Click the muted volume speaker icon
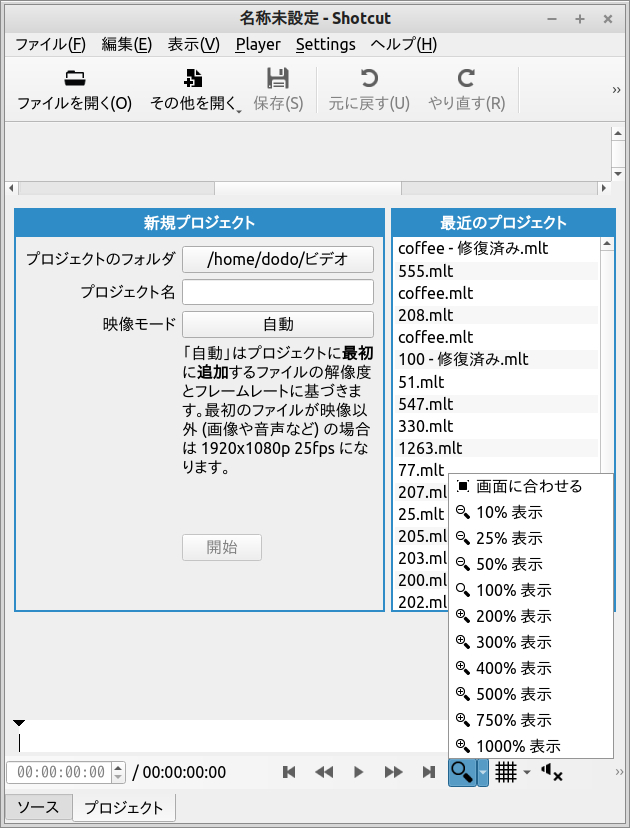This screenshot has height=828, width=630. (551, 773)
